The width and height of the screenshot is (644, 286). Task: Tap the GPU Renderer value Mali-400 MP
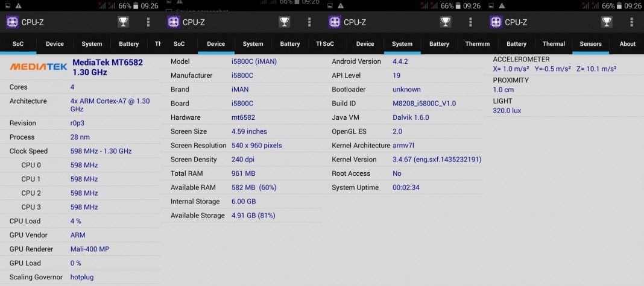click(x=90, y=249)
